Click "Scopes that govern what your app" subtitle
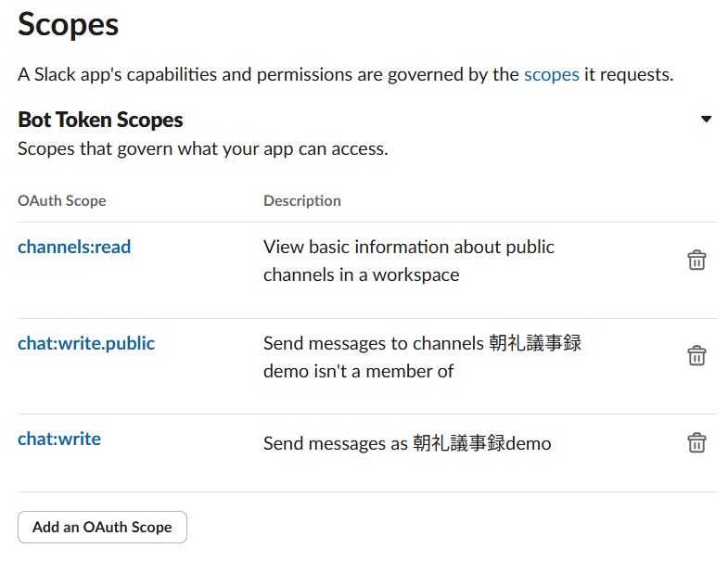 [202, 148]
